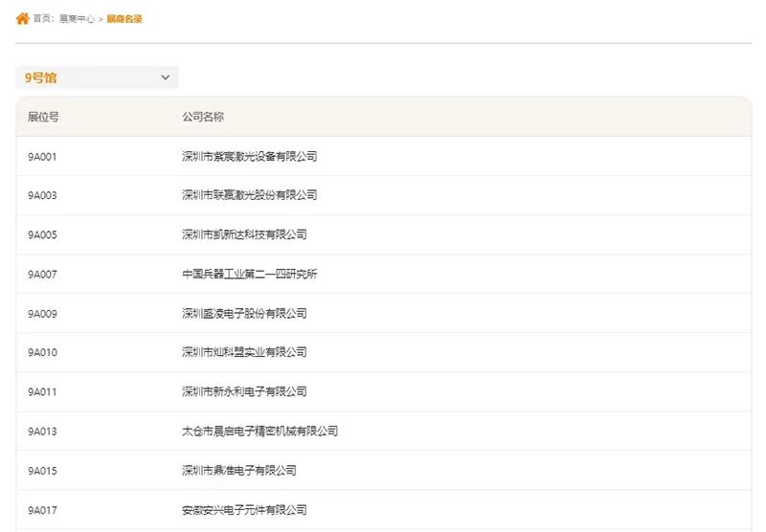This screenshot has height=532, width=766.
Task: Select 中国兵器工业第二一四研究所
Action: tap(249, 274)
